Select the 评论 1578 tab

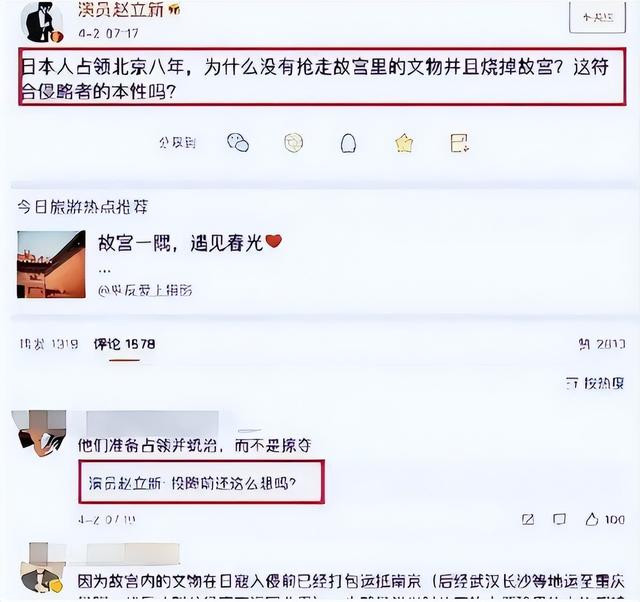[x=124, y=344]
